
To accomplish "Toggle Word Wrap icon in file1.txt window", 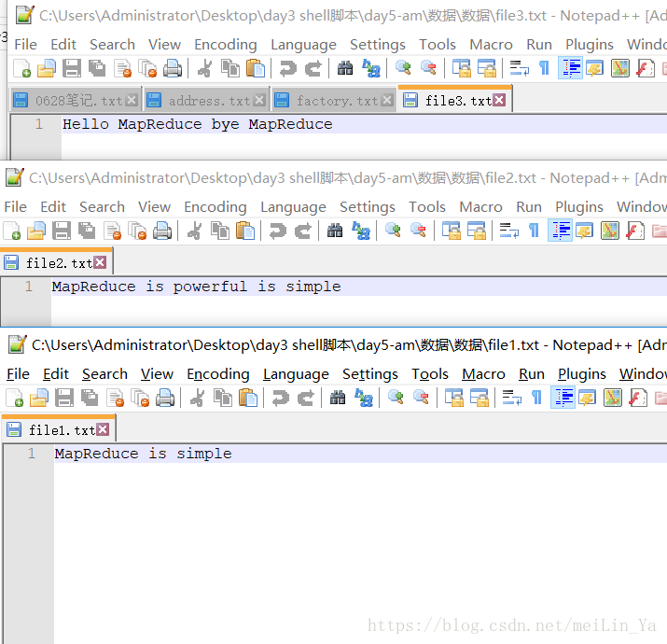I will pyautogui.click(x=512, y=398).
